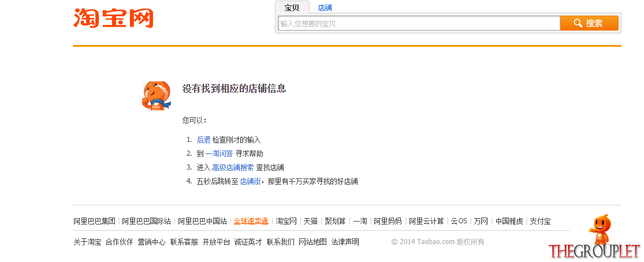Open the 阿里妈妈 footer link
Screen dimensions: 644x262
click(x=388, y=222)
